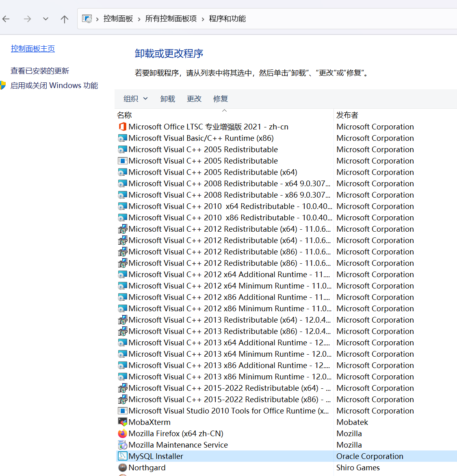Open the 组织 dropdown menu

pos(136,99)
